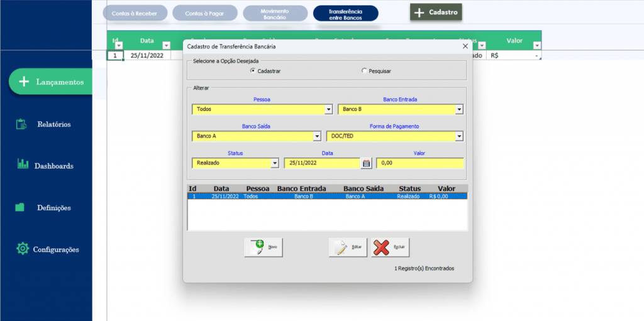
Task: Click the plus icon on Cadastro button
Action: [x=418, y=13]
